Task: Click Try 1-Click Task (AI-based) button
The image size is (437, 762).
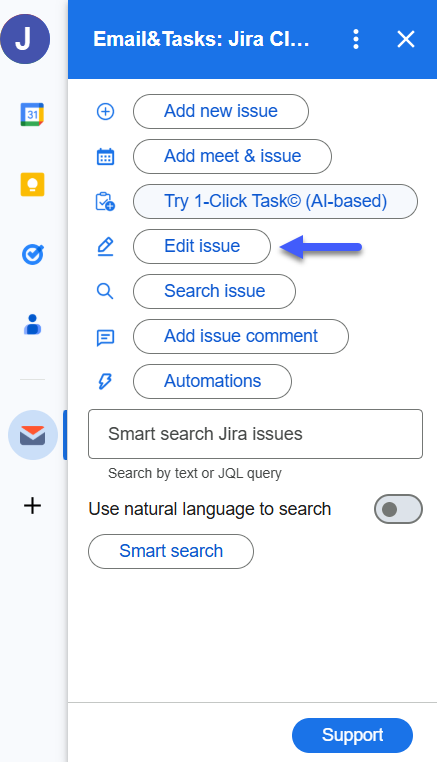Action: pyautogui.click(x=275, y=201)
